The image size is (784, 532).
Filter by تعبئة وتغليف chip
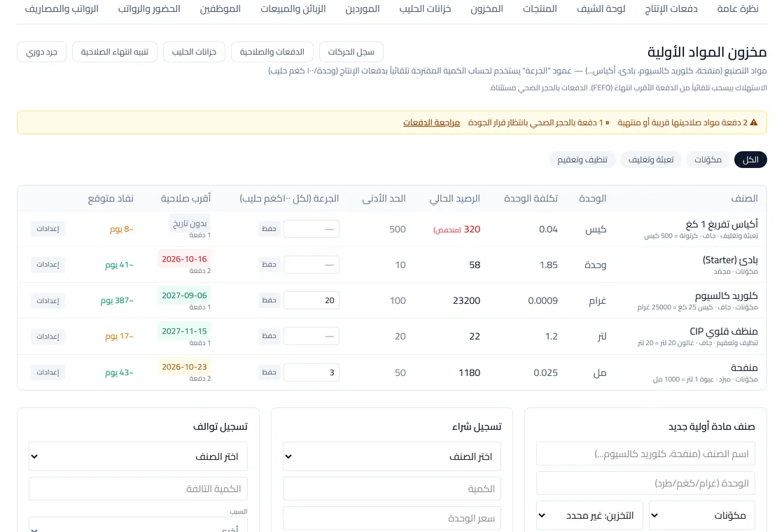click(650, 160)
